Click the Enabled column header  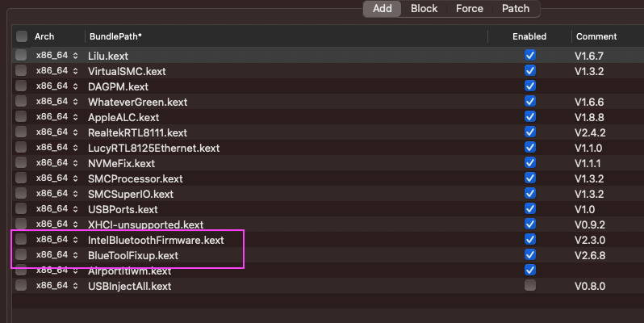[529, 36]
